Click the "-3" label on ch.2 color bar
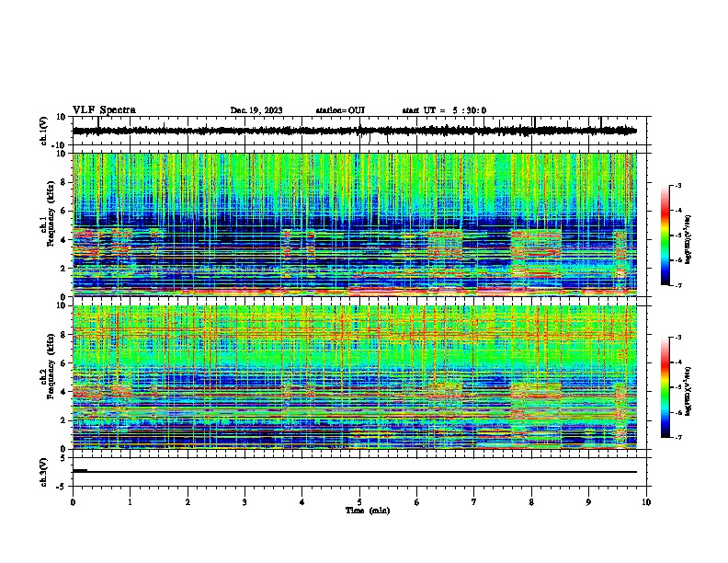 [x=677, y=338]
